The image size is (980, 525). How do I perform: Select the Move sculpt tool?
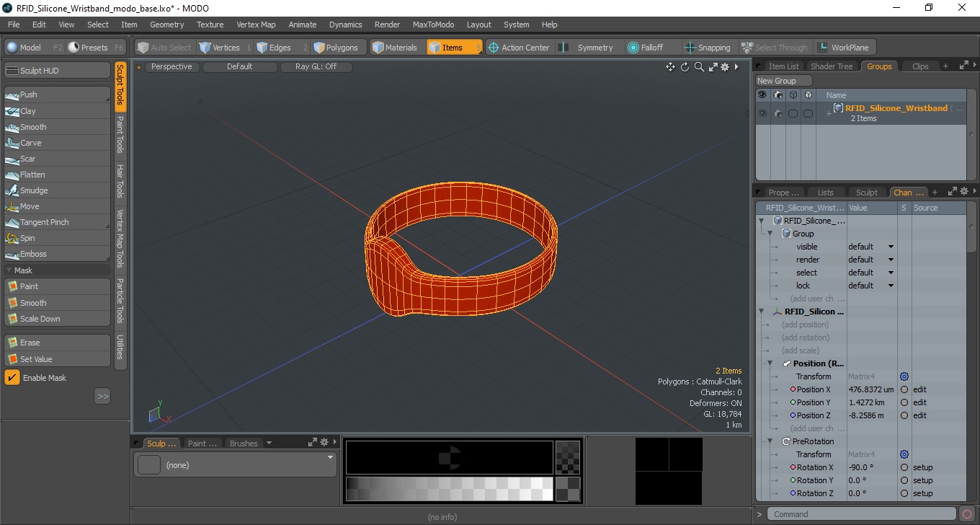[x=57, y=206]
